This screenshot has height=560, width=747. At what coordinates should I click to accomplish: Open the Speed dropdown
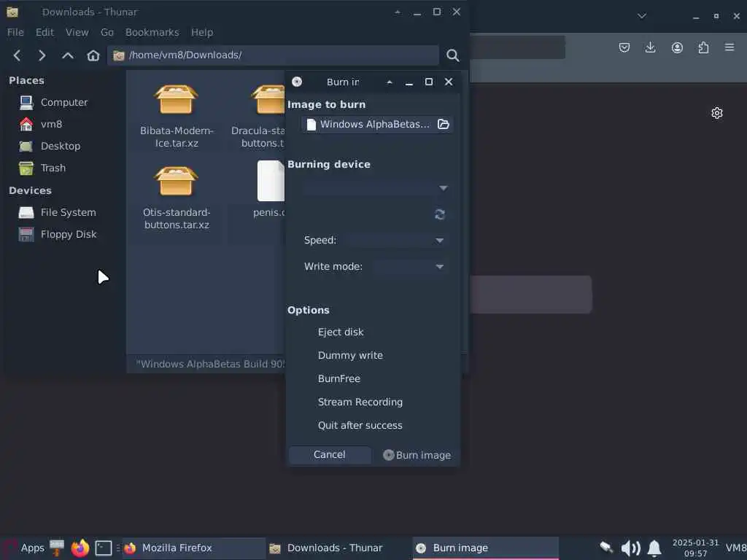coord(398,241)
